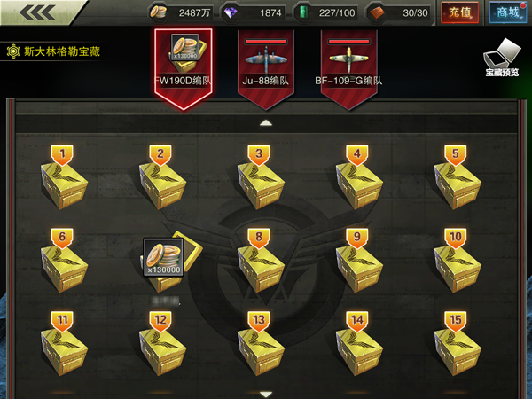Open treasure chest number 13

click(x=261, y=344)
